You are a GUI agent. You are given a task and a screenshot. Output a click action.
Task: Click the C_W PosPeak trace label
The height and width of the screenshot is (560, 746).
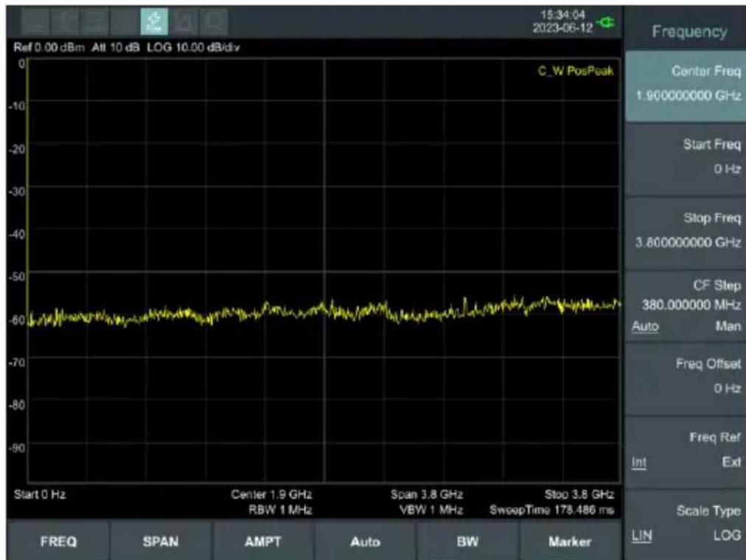[576, 71]
